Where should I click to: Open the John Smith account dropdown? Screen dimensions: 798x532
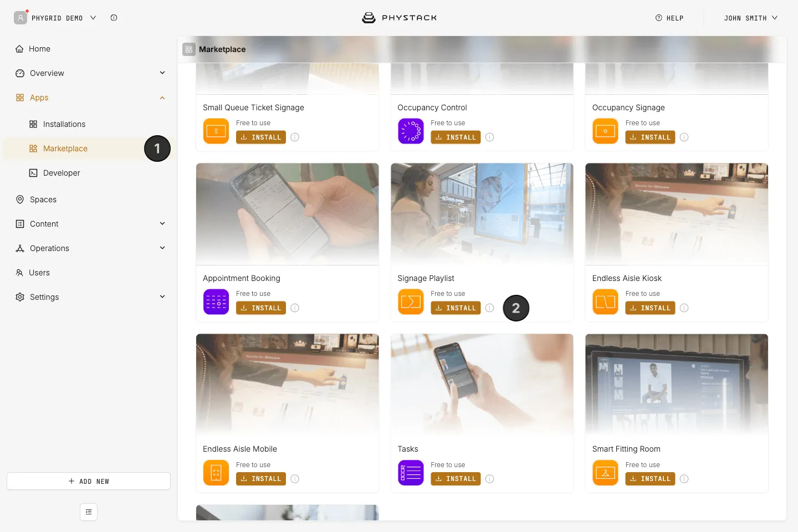click(750, 18)
